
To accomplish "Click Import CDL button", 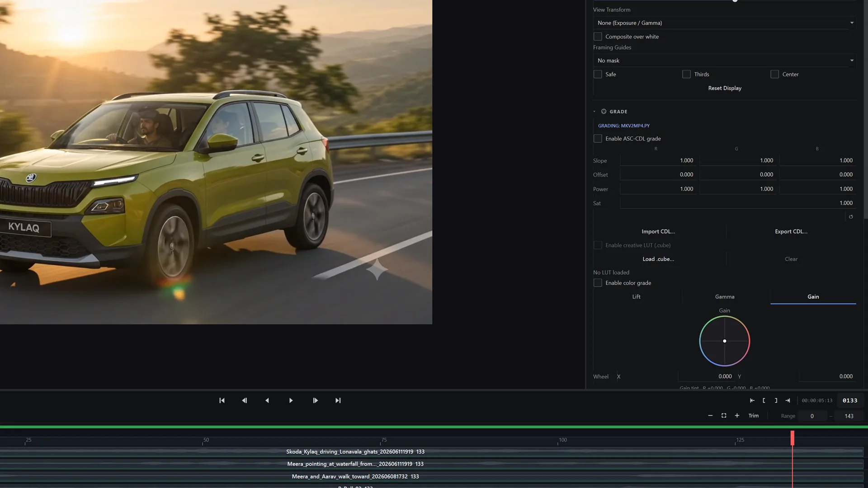I will pyautogui.click(x=658, y=231).
